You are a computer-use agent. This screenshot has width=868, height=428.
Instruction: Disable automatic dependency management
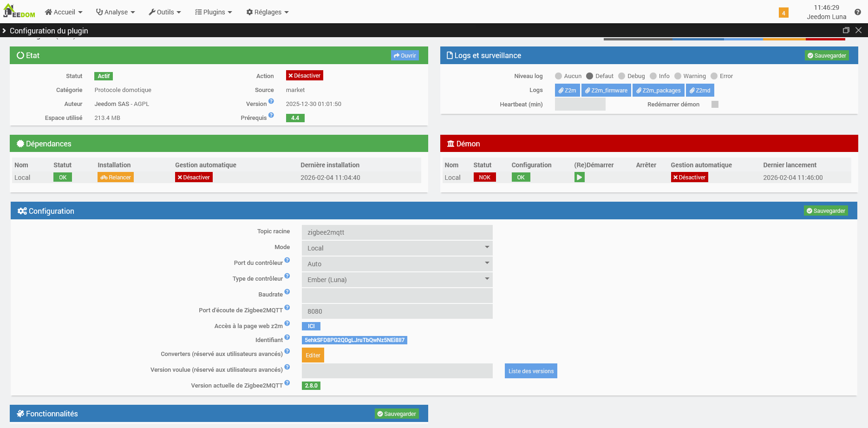194,177
